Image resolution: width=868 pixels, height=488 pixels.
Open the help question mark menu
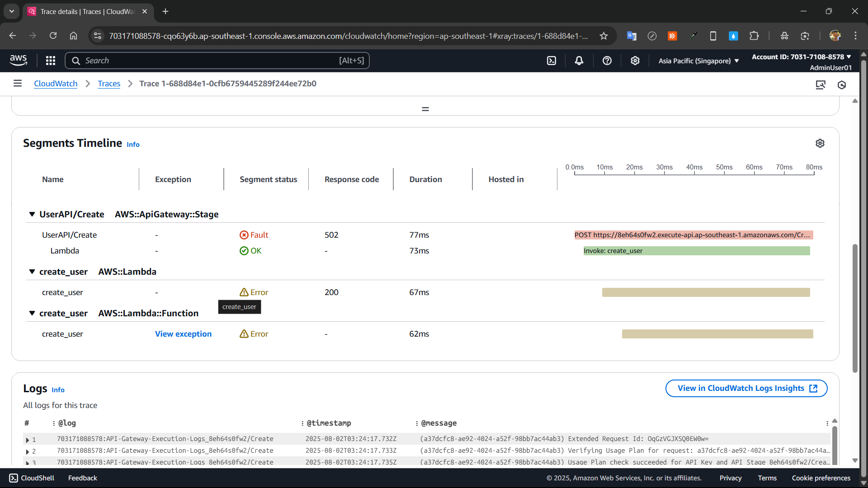point(607,61)
